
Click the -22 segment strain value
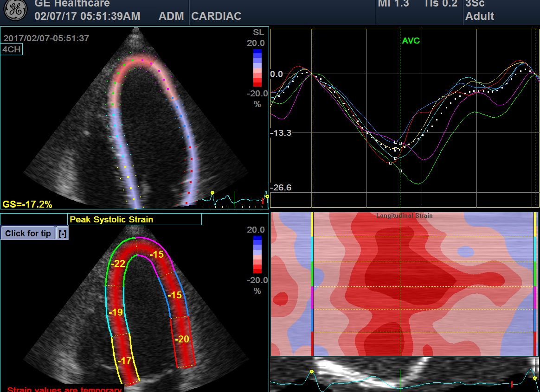[x=119, y=263]
